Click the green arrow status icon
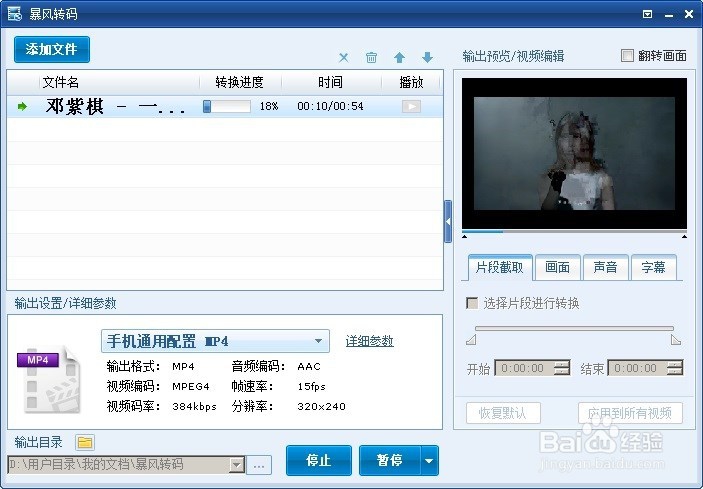This screenshot has height=489, width=703. pyautogui.click(x=22, y=107)
